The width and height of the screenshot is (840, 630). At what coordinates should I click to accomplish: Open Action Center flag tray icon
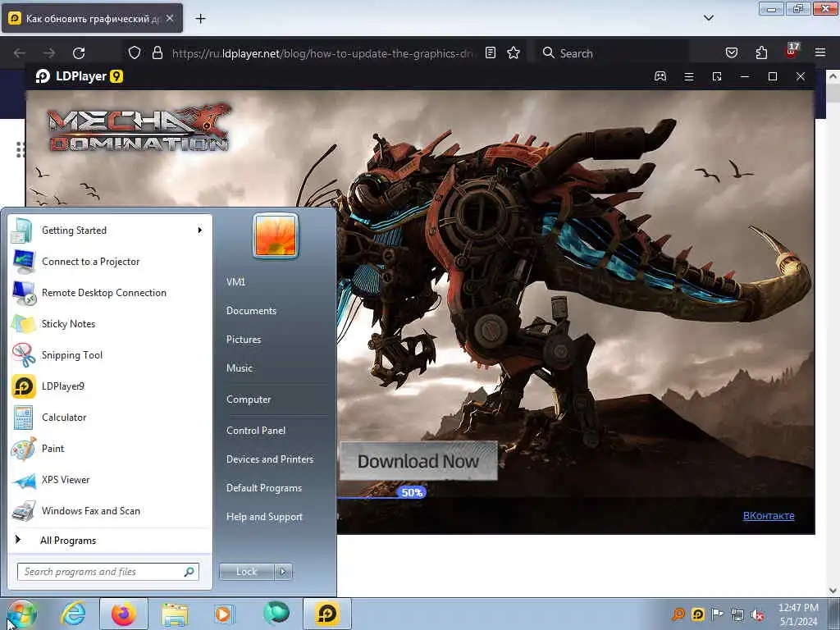click(x=717, y=614)
